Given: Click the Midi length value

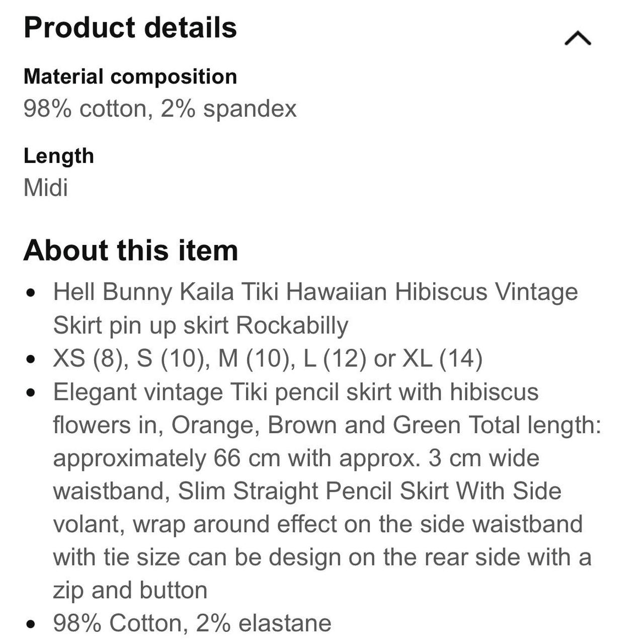Looking at the screenshot, I should [45, 188].
